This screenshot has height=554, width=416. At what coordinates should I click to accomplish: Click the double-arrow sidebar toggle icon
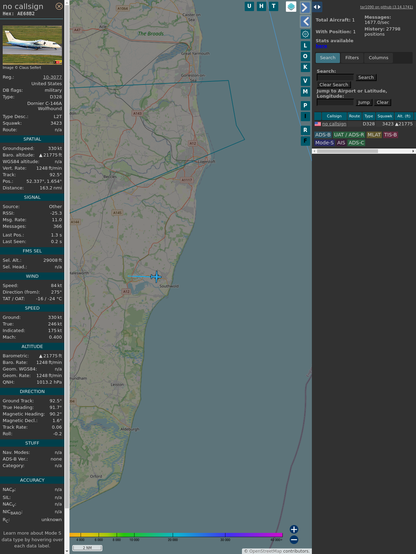(317, 7)
